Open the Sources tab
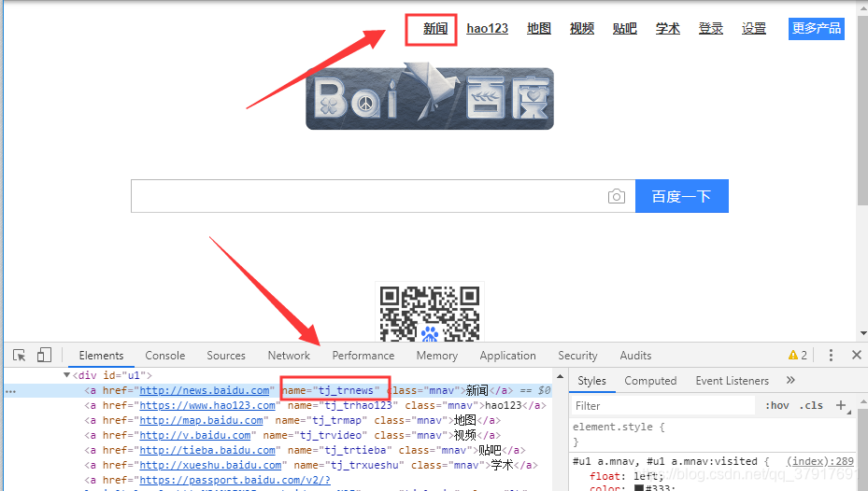 226,356
